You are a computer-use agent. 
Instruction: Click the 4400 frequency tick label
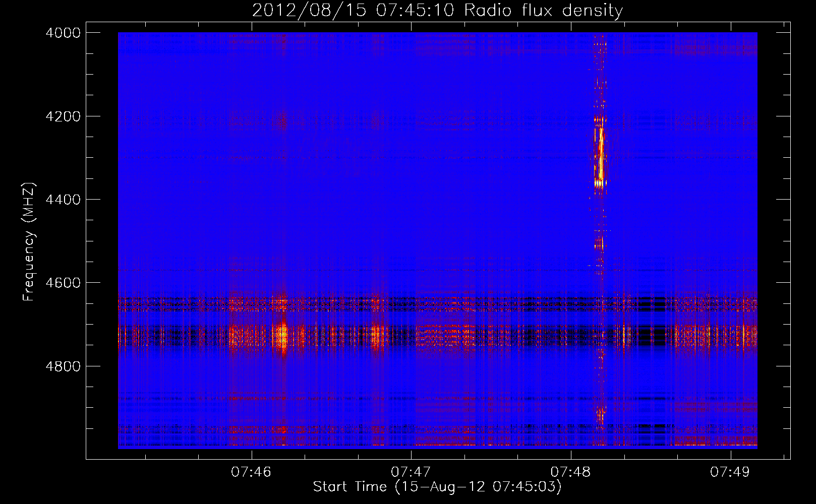click(63, 200)
